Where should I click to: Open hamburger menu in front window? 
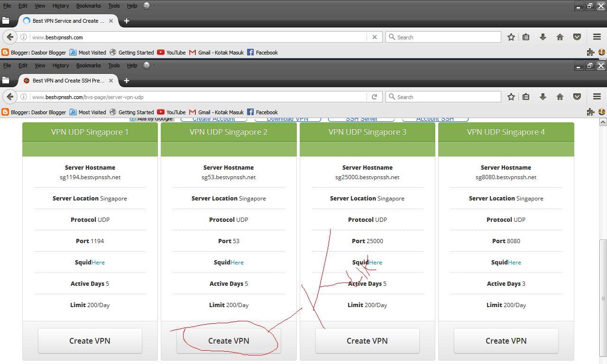[597, 97]
